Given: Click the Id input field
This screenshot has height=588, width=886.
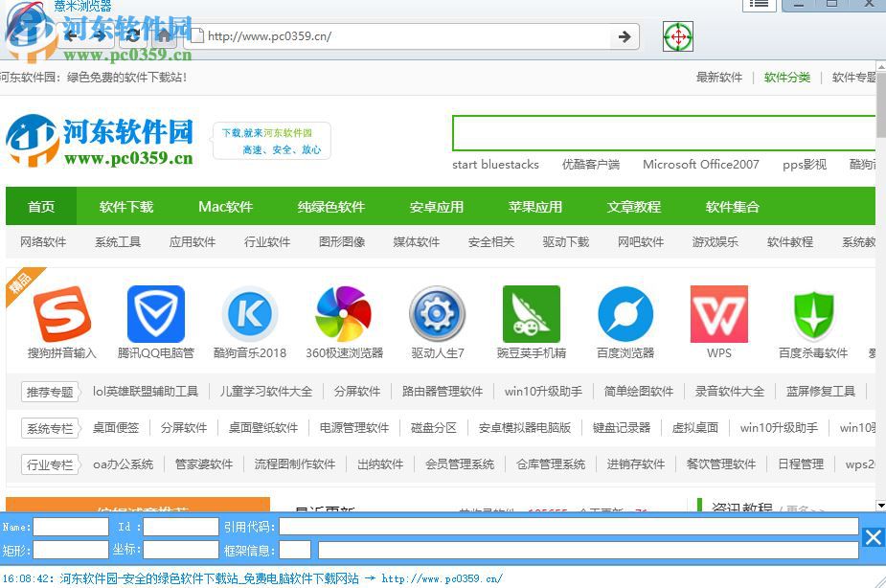Looking at the screenshot, I should (x=181, y=527).
